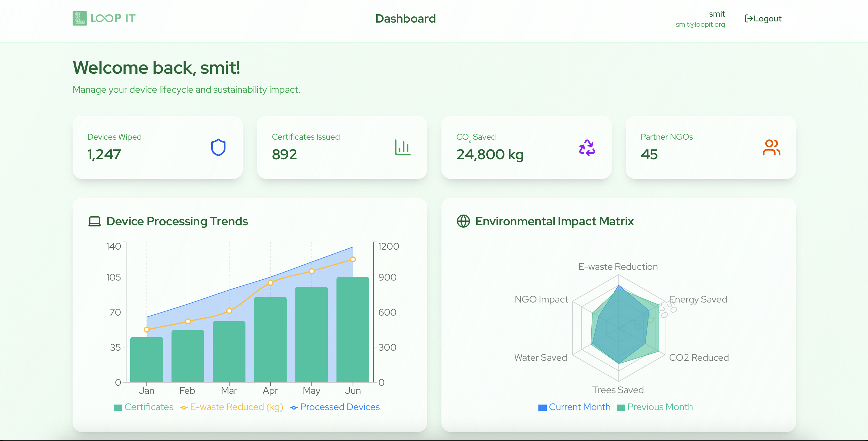
Task: Toggle Current Month series in radar legend
Action: (579, 407)
